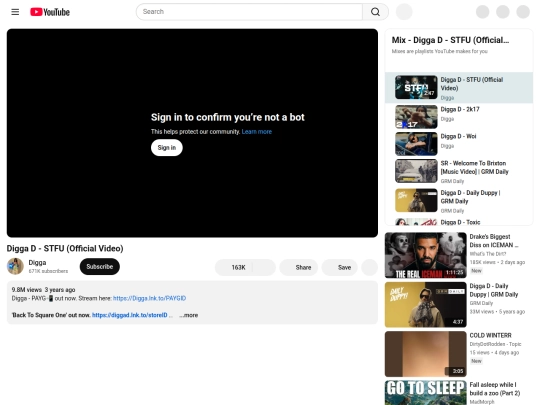
Task: Open the Digga channel name
Action: (x=37, y=263)
